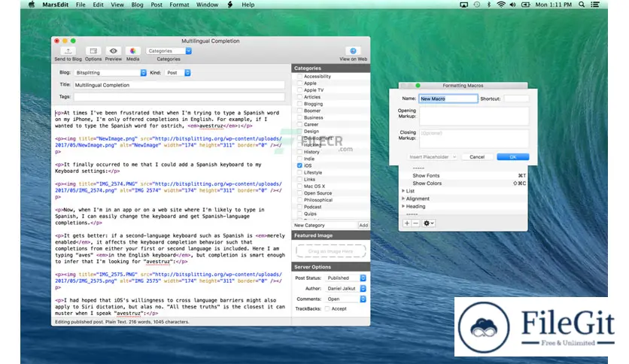The width and height of the screenshot is (629, 364).
Task: Click the minus button in Formatting Macros
Action: 415,223
